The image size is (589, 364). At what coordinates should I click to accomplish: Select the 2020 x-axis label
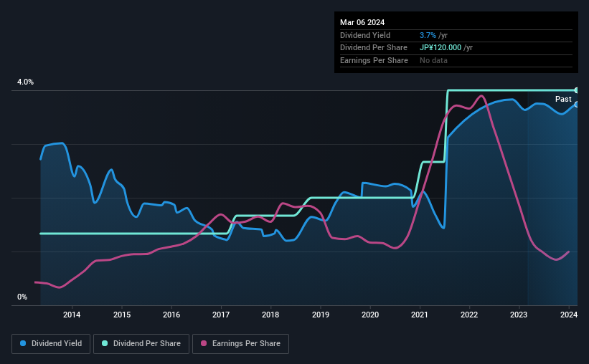[x=370, y=315]
